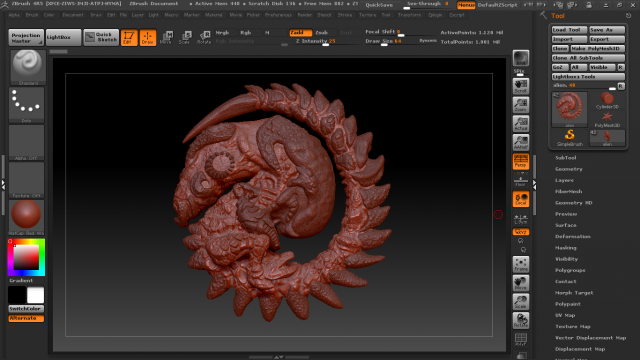Pick a color in the color square
The width and height of the screenshot is (640, 360).
(27, 257)
